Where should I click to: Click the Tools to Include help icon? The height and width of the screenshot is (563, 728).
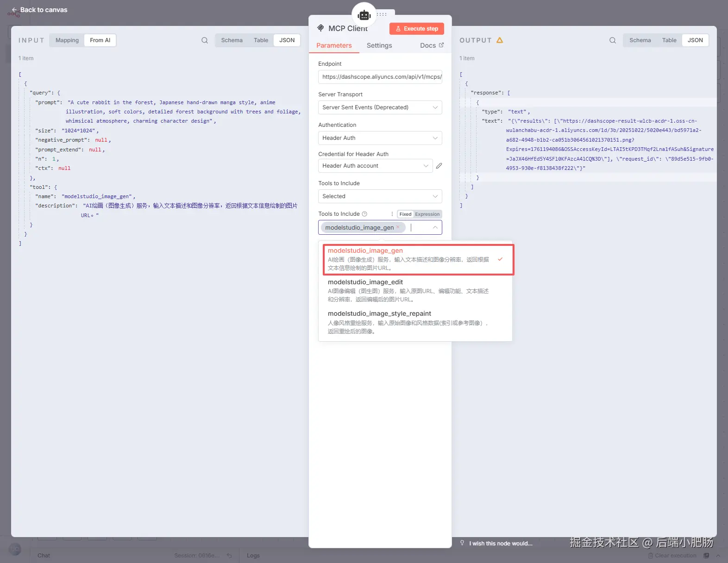tap(364, 214)
